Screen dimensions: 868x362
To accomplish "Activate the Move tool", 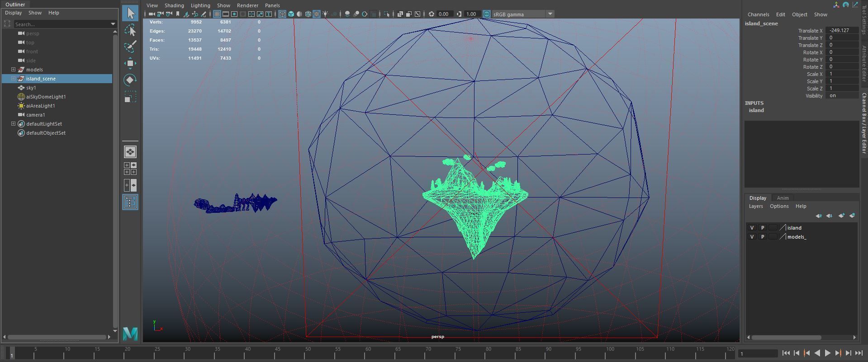I will pyautogui.click(x=130, y=63).
